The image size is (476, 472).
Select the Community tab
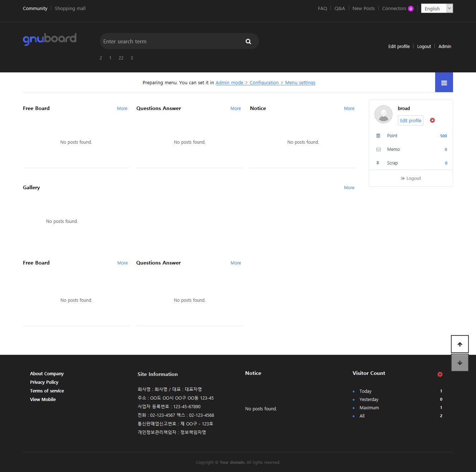pyautogui.click(x=35, y=9)
